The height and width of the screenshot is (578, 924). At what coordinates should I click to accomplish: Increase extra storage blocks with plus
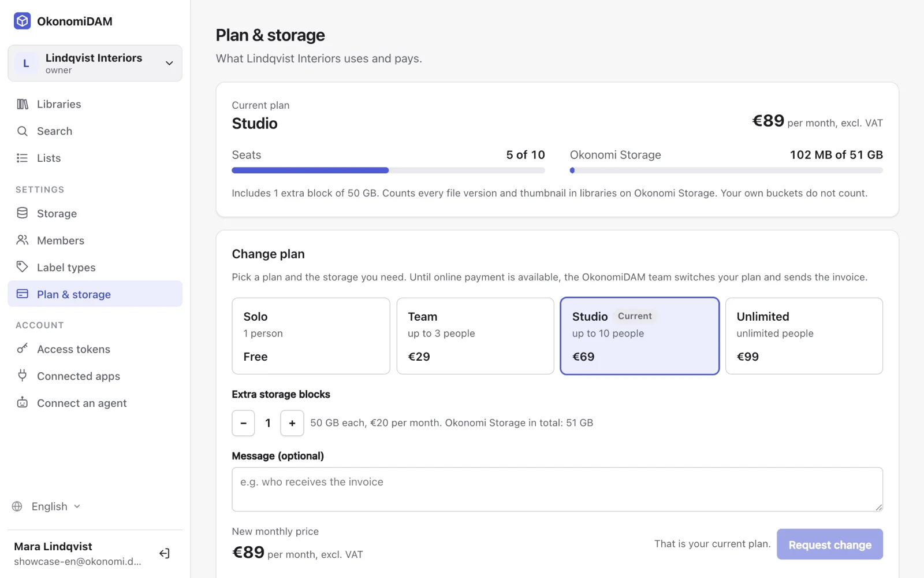292,423
